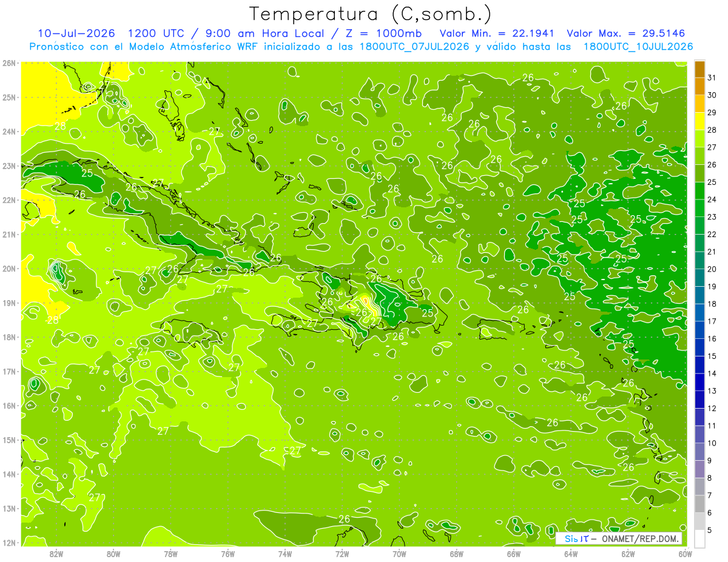Click the color bar segment between 26 and 27
The height and width of the screenshot is (562, 728).
(699, 156)
